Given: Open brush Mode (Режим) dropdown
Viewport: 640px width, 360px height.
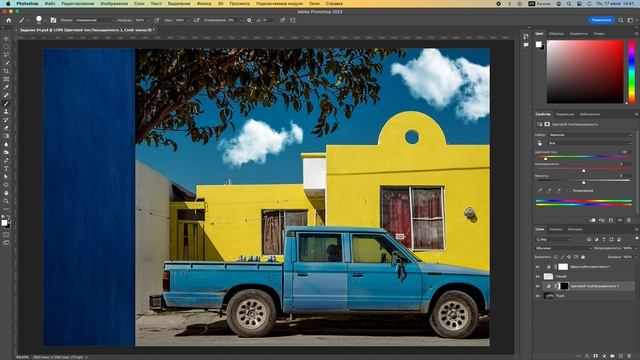Looking at the screenshot, I should (x=95, y=20).
